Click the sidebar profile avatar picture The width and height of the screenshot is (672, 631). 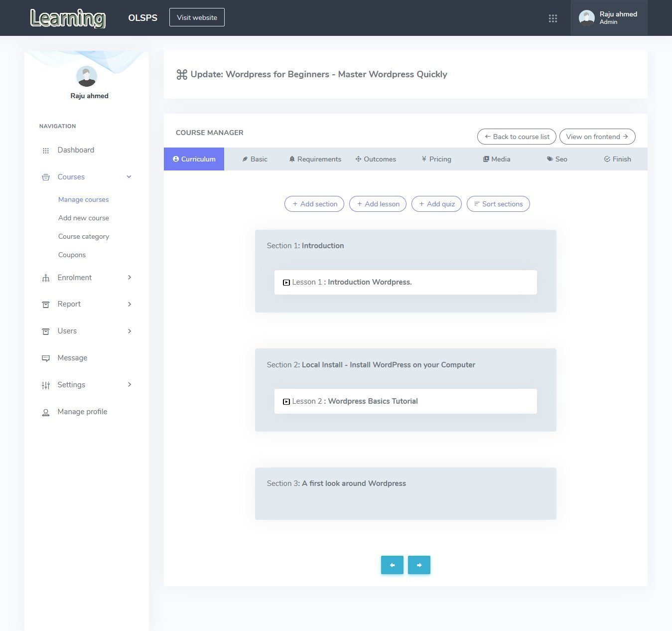(87, 76)
